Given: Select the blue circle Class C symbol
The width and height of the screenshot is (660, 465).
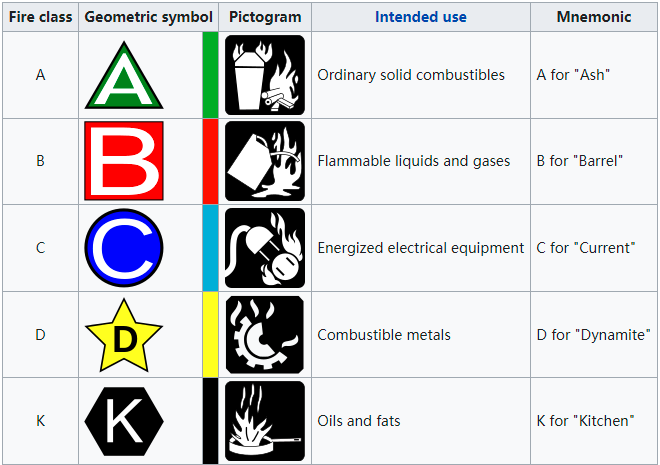Looking at the screenshot, I should tap(124, 247).
